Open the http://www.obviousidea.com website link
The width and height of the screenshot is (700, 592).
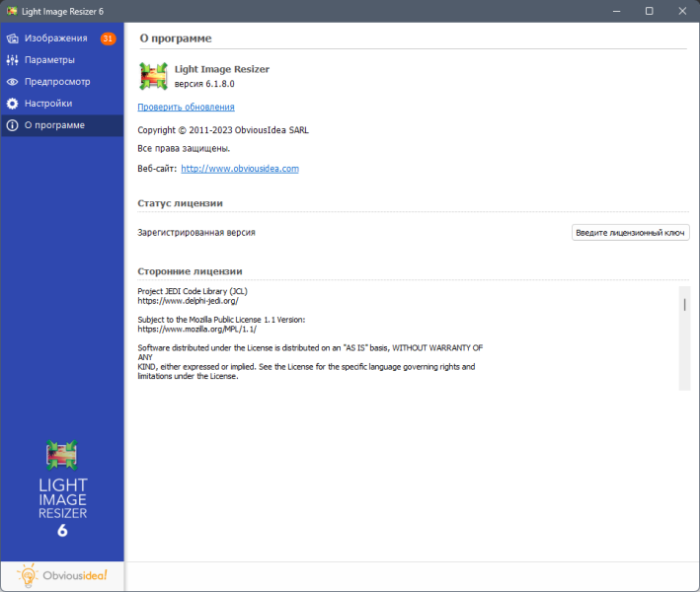[x=240, y=169]
